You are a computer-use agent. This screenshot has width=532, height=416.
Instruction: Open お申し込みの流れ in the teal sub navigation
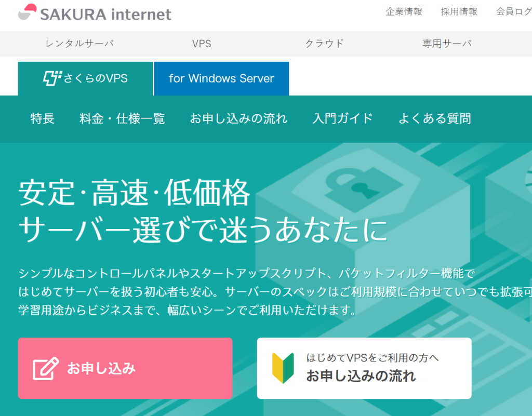[238, 118]
